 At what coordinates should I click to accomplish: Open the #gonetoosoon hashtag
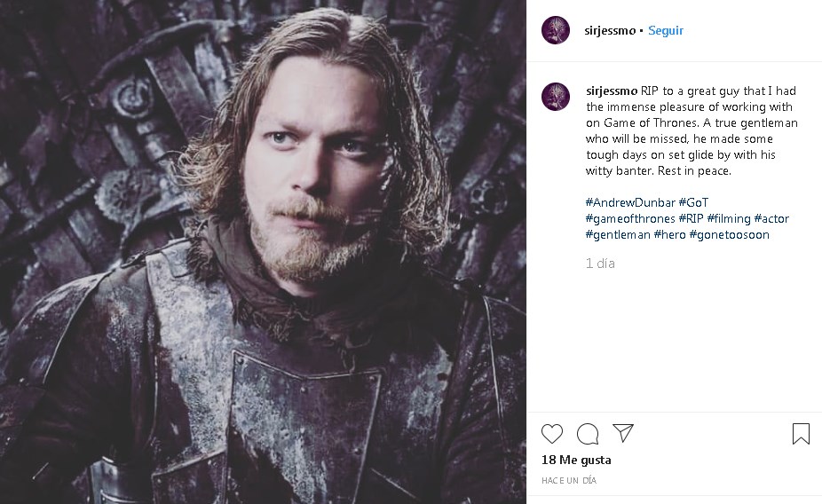[x=729, y=234]
